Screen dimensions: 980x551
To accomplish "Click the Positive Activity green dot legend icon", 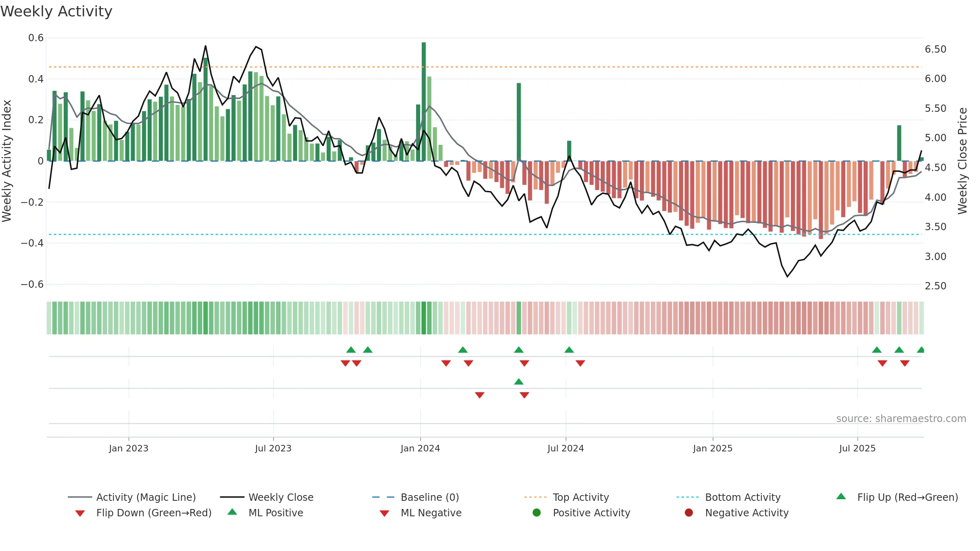I will 537,513.
